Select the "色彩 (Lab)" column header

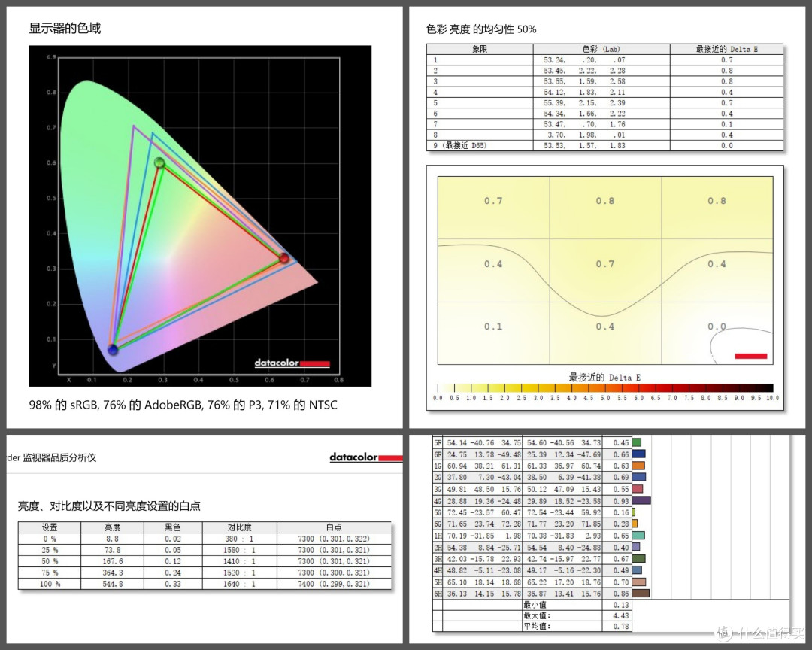coord(601,49)
